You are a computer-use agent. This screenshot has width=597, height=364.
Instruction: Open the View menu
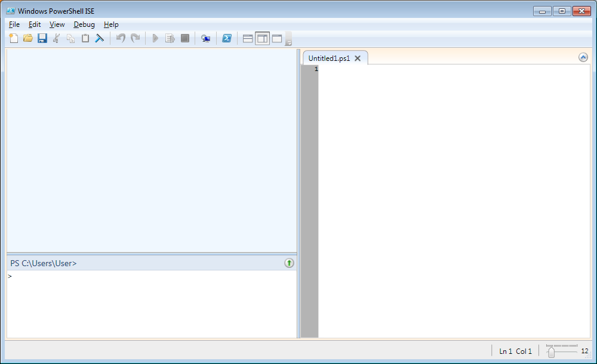pos(57,24)
